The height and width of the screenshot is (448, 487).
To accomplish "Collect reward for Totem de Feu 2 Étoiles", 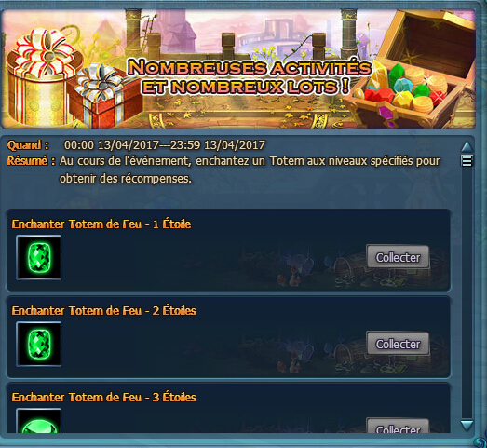I will tap(398, 344).
